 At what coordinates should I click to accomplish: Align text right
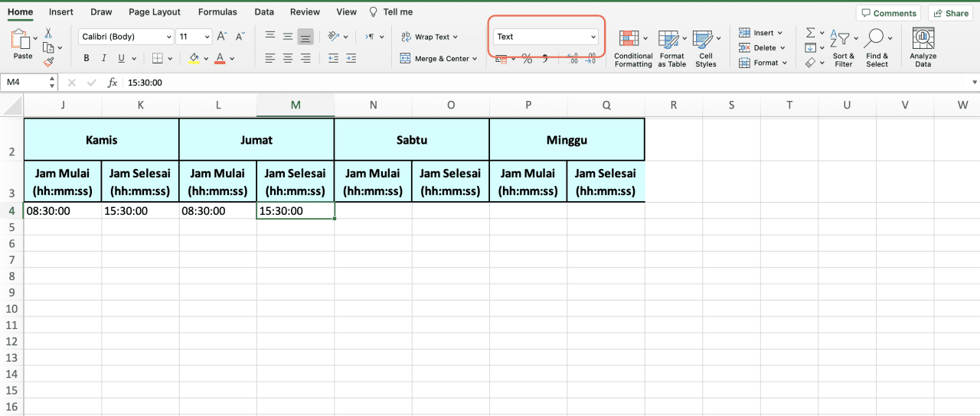click(x=305, y=58)
